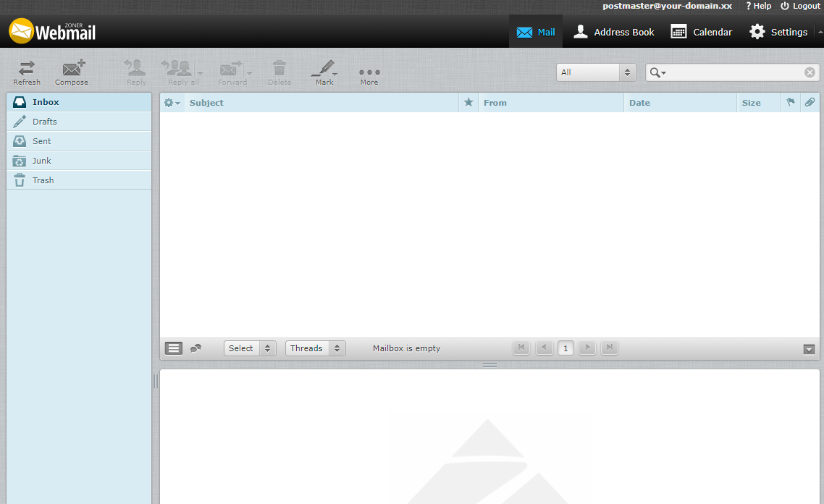Click the Refresh mail icon

point(27,72)
